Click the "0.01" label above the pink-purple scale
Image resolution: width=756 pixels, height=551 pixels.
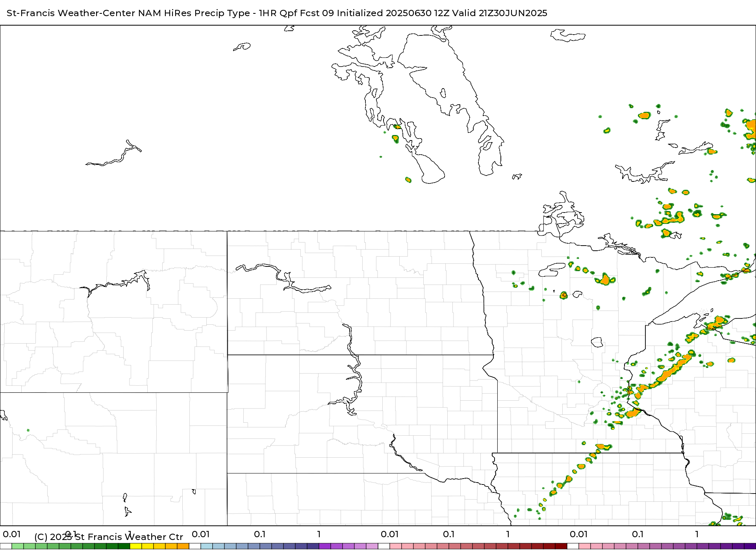click(579, 534)
